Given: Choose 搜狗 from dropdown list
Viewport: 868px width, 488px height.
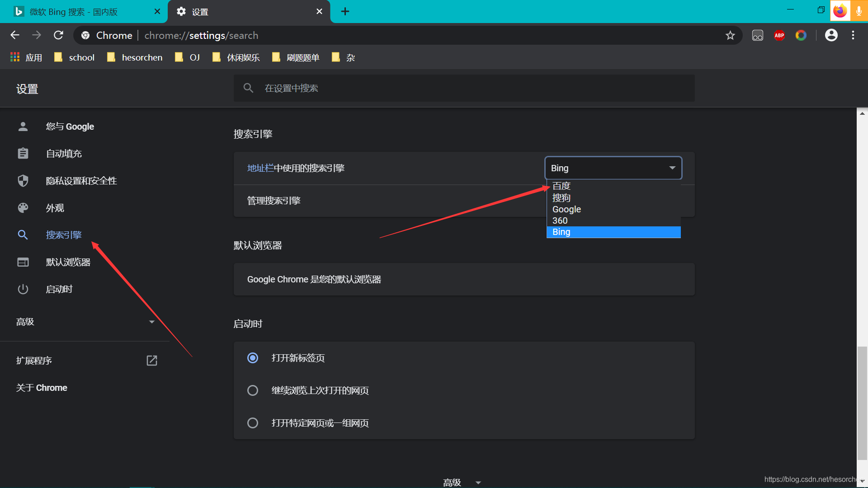Looking at the screenshot, I should (613, 197).
